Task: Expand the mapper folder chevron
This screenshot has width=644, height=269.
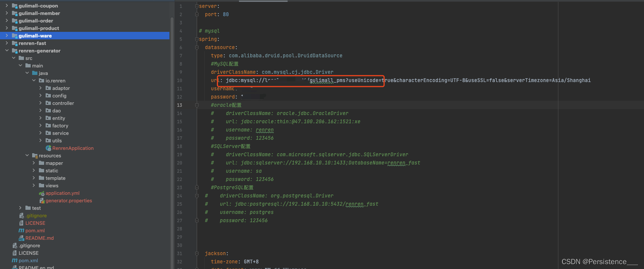Action: pyautogui.click(x=34, y=163)
